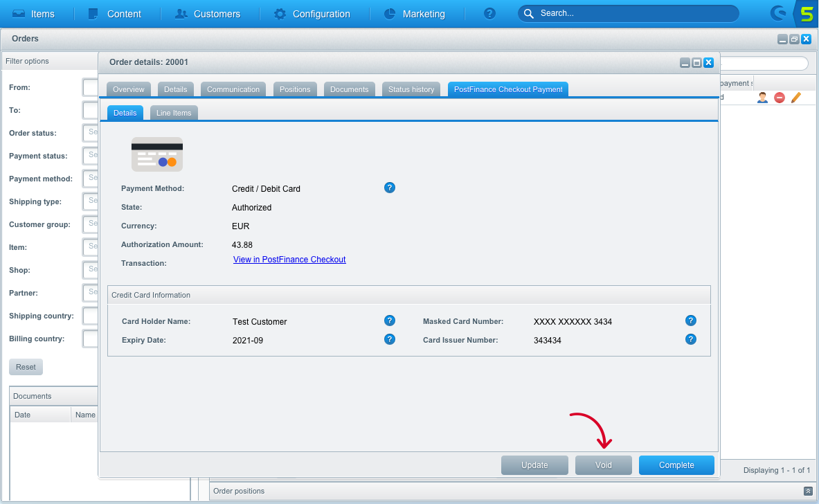Viewport: 819px width, 504px height.
Task: Open the Customers menu
Action: [208, 14]
